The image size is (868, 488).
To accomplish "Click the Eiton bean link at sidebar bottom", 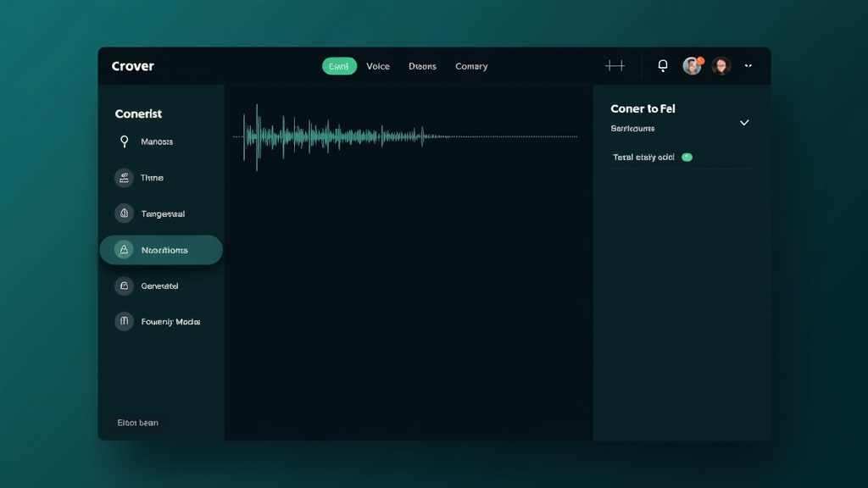I will 137,423.
